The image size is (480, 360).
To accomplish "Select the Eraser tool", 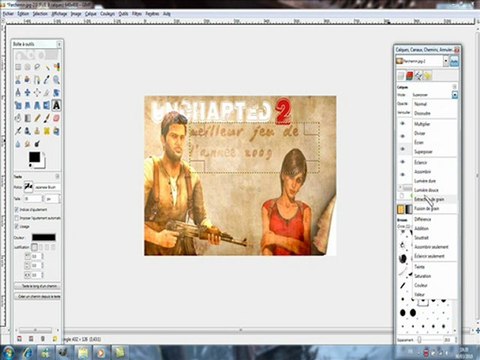I will pos(57,118).
